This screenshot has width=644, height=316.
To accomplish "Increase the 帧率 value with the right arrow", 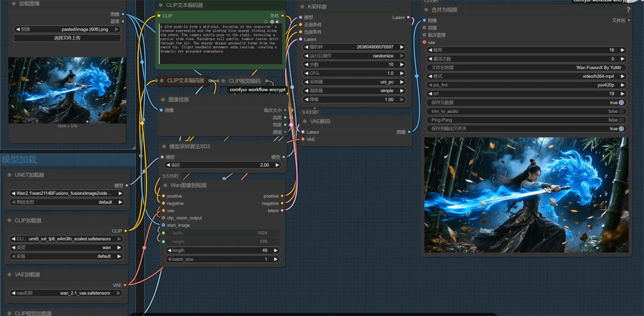I will 622,50.
